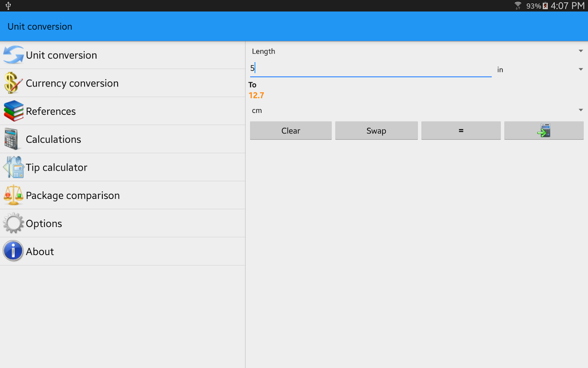Tap the battery indicator icon
Image resolution: width=588 pixels, height=368 pixels.
(x=545, y=6)
